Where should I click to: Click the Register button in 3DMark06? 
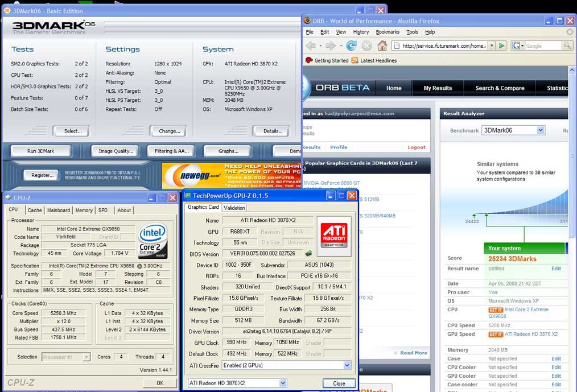pyautogui.click(x=42, y=175)
